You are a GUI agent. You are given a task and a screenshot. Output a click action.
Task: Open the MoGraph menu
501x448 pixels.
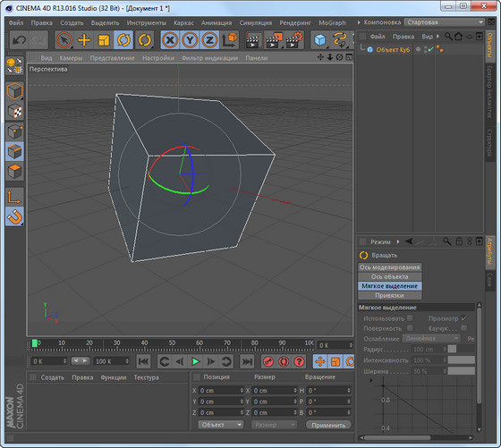(x=332, y=23)
